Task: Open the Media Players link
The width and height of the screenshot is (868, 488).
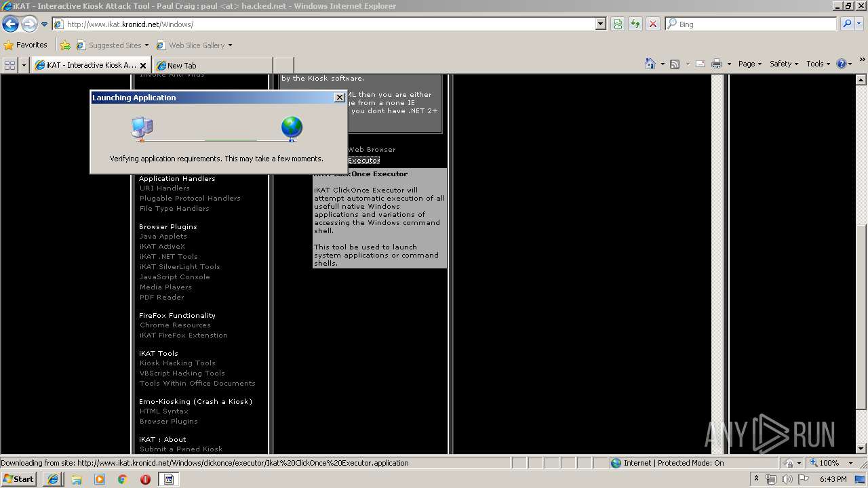Action: pos(165,287)
